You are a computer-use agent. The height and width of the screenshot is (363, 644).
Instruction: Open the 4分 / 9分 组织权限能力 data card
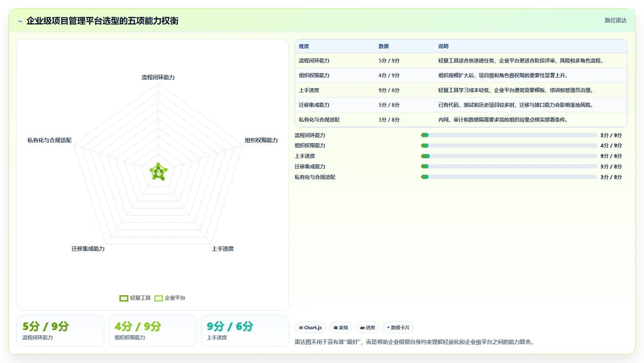point(152,330)
